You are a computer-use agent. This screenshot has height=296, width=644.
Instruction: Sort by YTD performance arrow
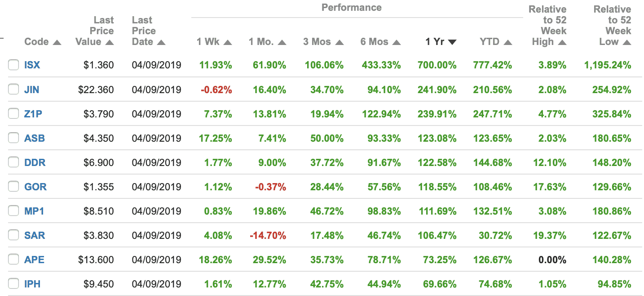tap(508, 42)
